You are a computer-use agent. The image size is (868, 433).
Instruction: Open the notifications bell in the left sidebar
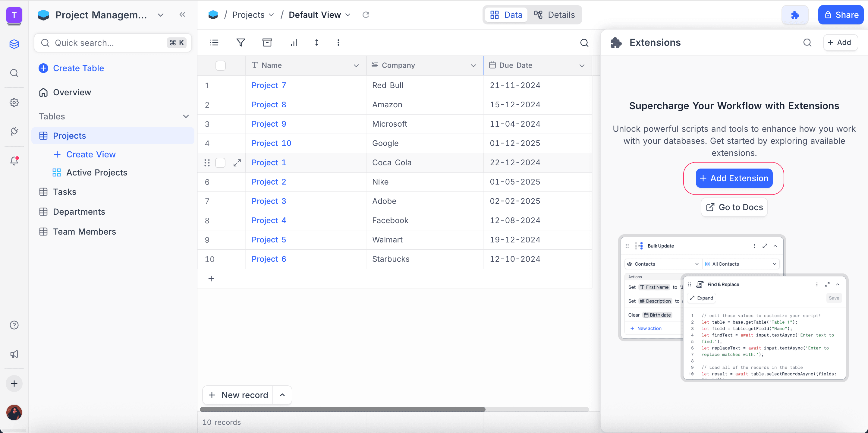[x=14, y=161]
